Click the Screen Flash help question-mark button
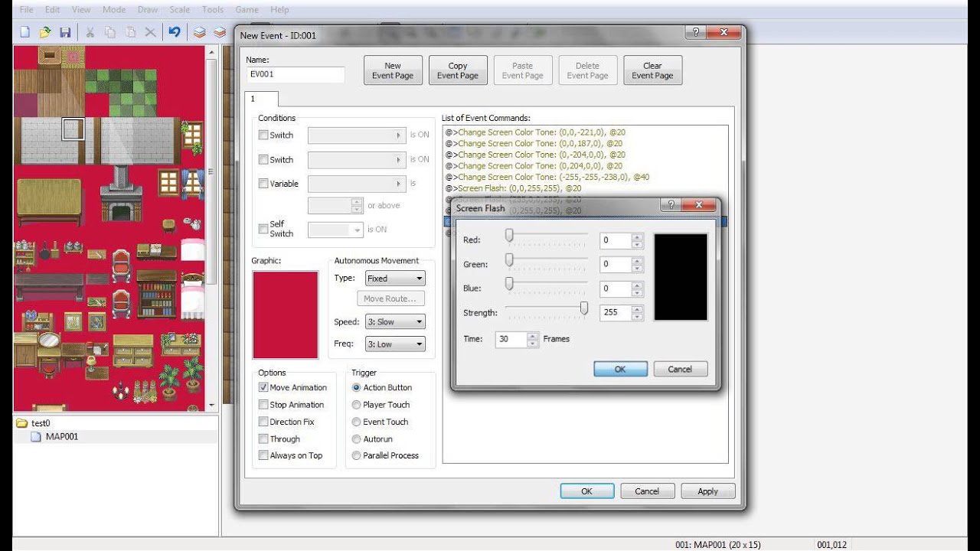 [x=671, y=205]
